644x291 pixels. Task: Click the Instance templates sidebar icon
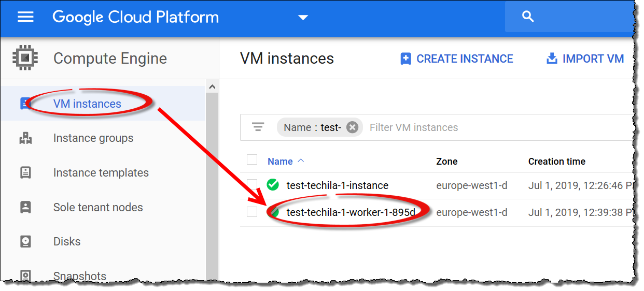pyautogui.click(x=25, y=173)
